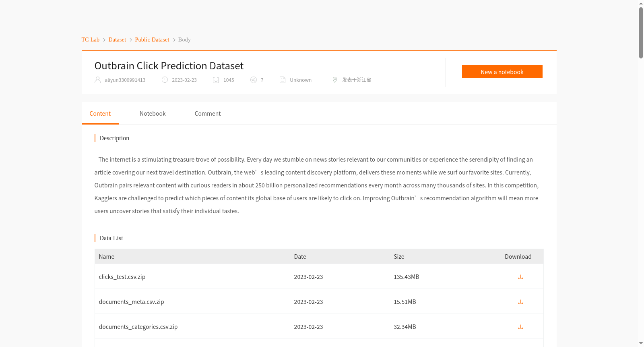Click the Data List section heading
644x347 pixels.
[111, 238]
